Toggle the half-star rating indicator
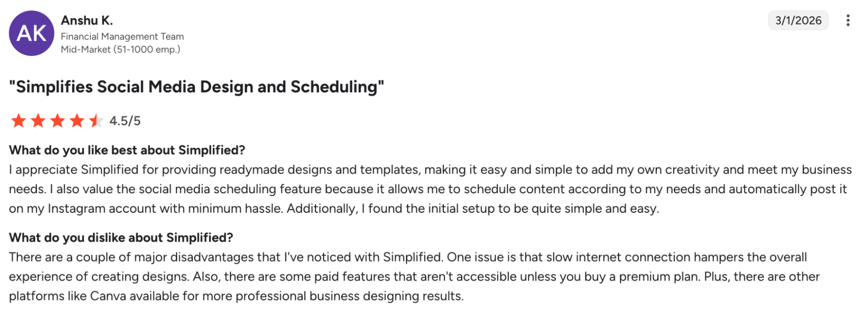This screenshot has width=868, height=313. pyautogui.click(x=96, y=121)
